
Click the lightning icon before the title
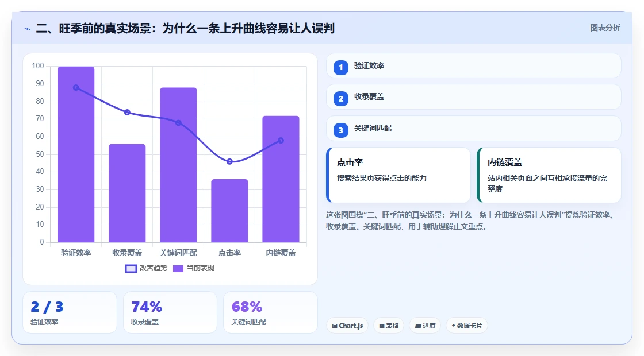coord(28,29)
